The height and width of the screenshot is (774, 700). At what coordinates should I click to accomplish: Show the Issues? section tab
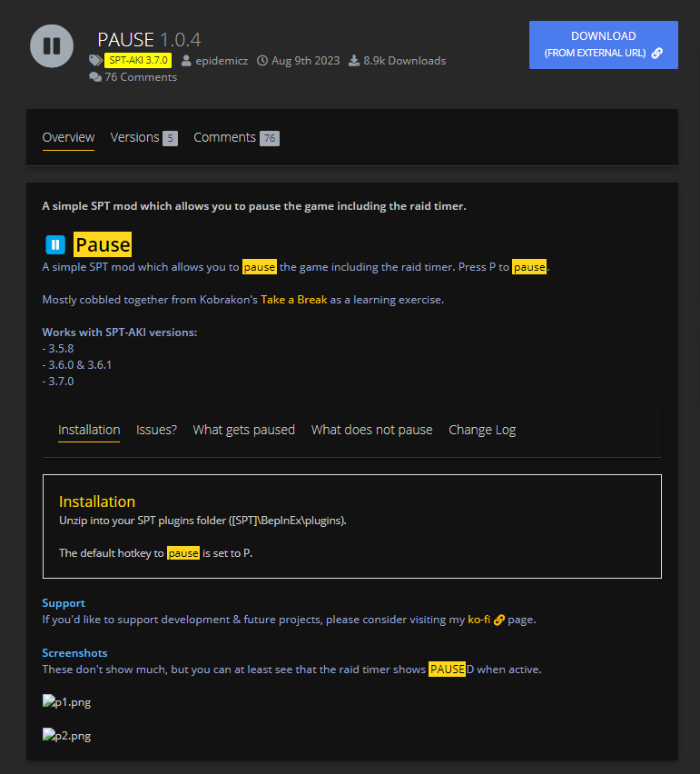156,430
